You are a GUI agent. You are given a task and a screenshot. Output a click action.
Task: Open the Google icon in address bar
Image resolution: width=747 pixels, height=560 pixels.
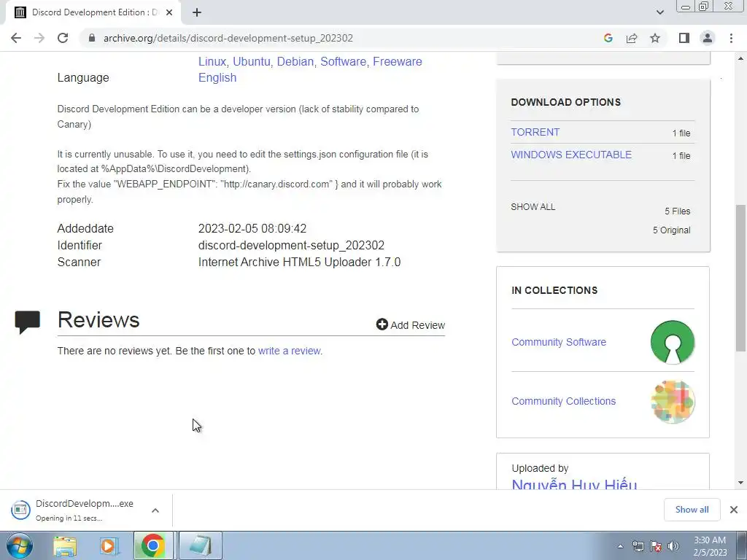[608, 38]
